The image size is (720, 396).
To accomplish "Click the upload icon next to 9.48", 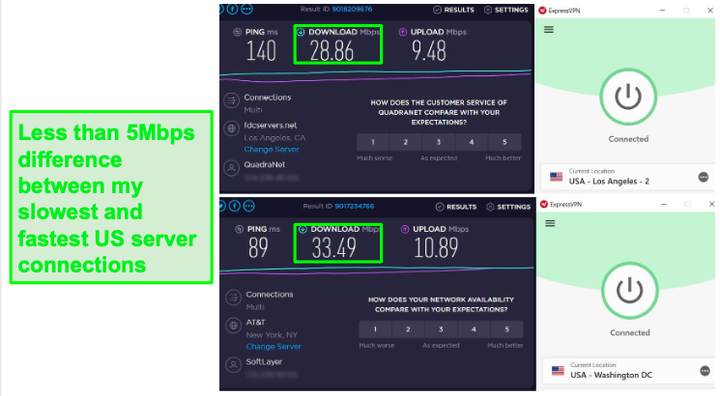I will [403, 32].
